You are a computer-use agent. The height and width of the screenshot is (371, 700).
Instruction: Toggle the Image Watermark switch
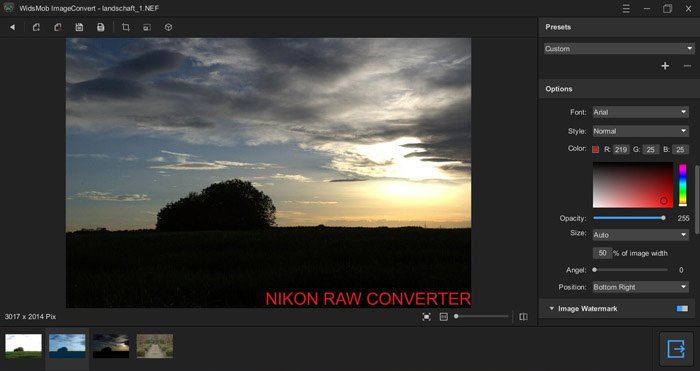pyautogui.click(x=682, y=308)
